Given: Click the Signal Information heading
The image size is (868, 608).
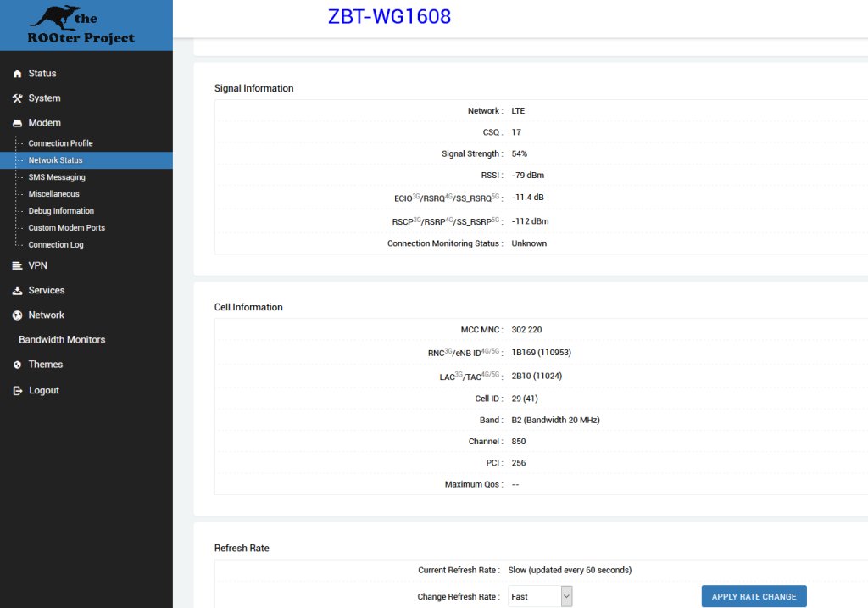Looking at the screenshot, I should (x=254, y=88).
